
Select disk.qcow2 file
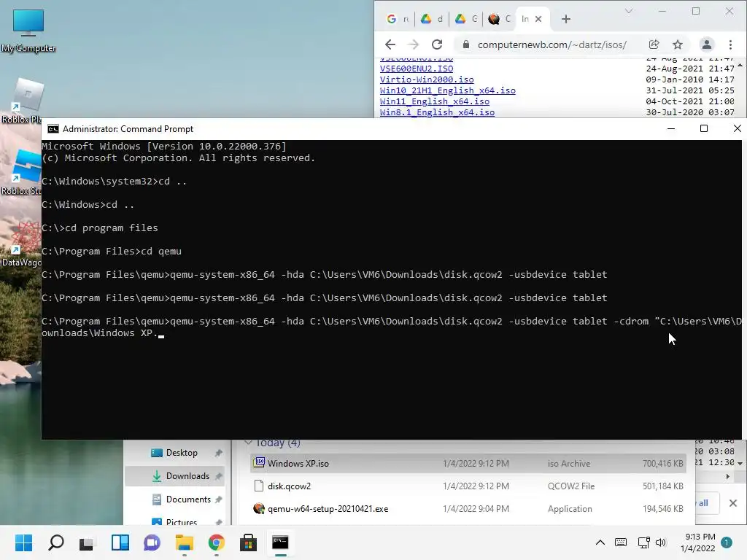click(468, 486)
